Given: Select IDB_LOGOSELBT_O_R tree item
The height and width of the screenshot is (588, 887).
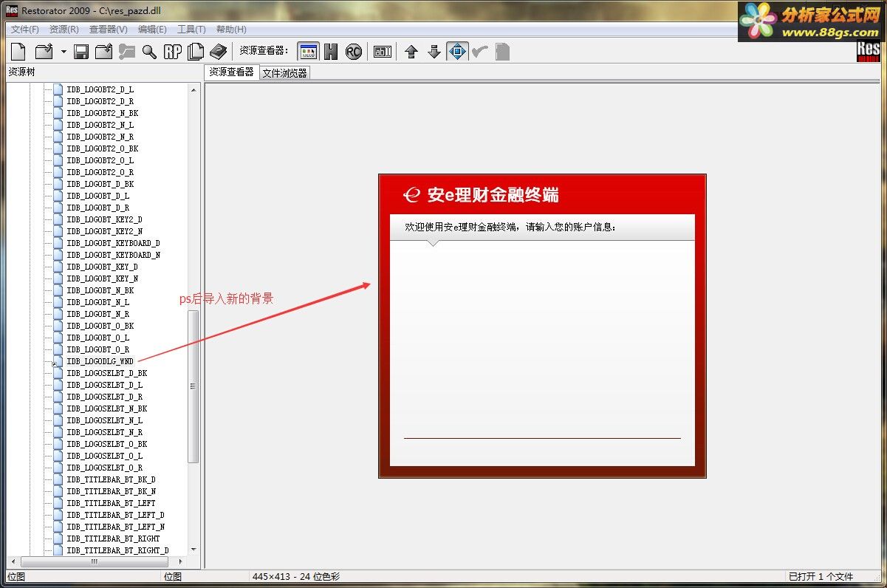Looking at the screenshot, I should [x=104, y=468].
